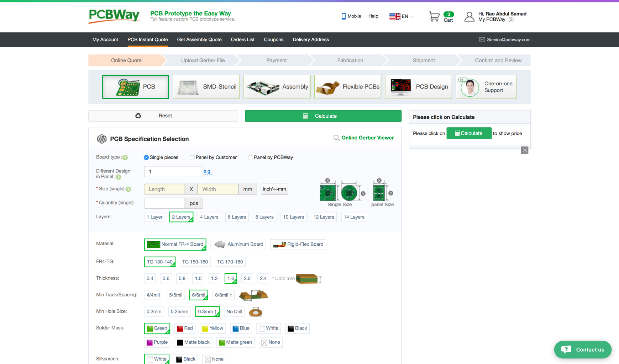
Task: Click the e.g. example link
Action: (x=208, y=171)
